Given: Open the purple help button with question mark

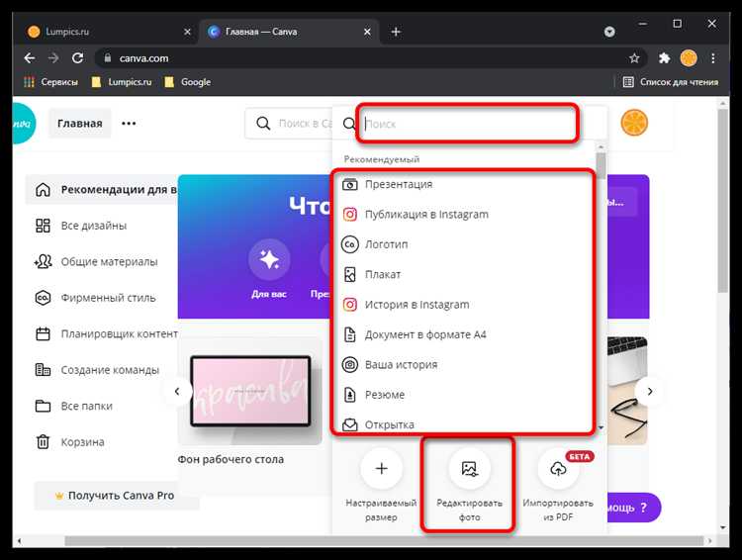Looking at the screenshot, I should (x=633, y=508).
